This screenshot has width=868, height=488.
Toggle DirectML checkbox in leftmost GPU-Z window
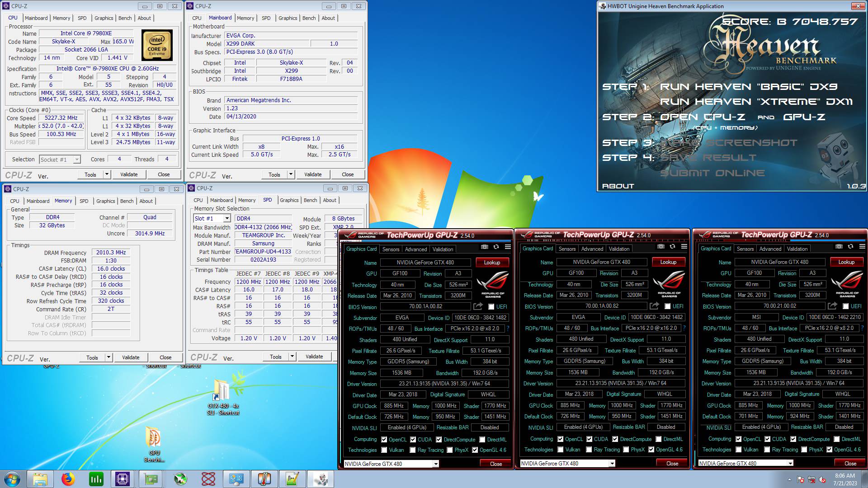482,440
